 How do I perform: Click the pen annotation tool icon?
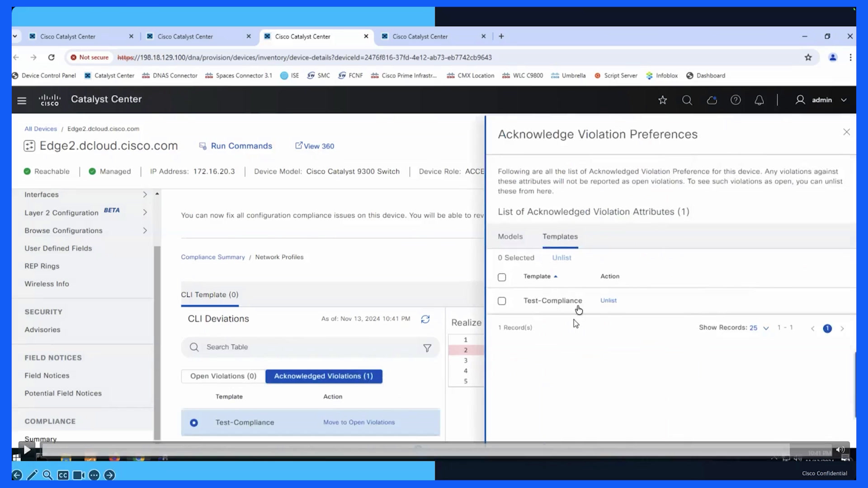pos(33,475)
